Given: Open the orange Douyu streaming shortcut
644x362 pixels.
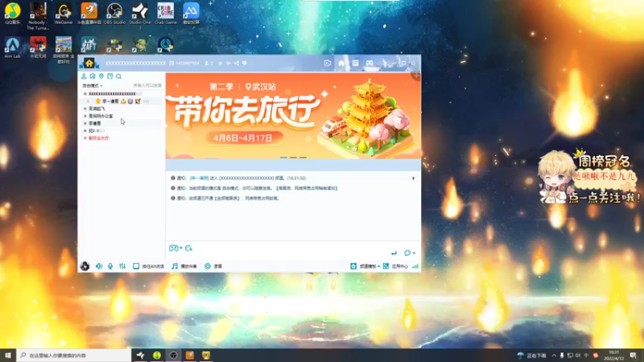Looking at the screenshot, I should click(89, 13).
